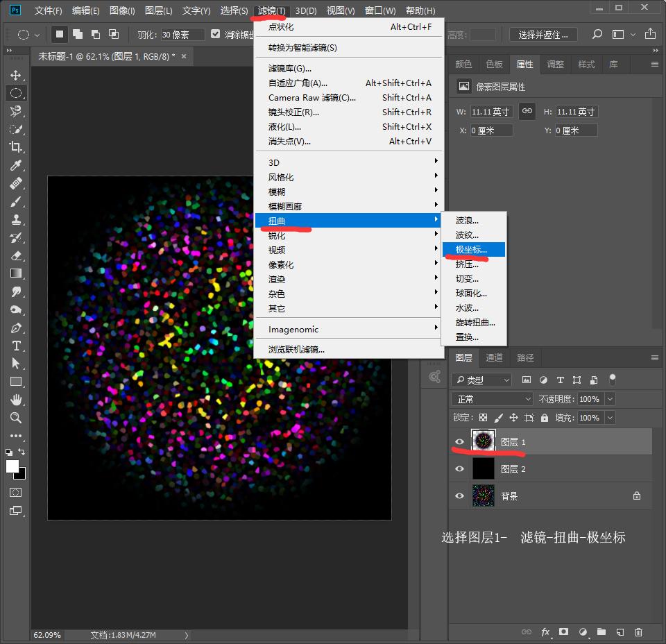Image resolution: width=666 pixels, height=644 pixels.
Task: Expand the 不透明度 opacity dropdown arrow
Action: [610, 399]
